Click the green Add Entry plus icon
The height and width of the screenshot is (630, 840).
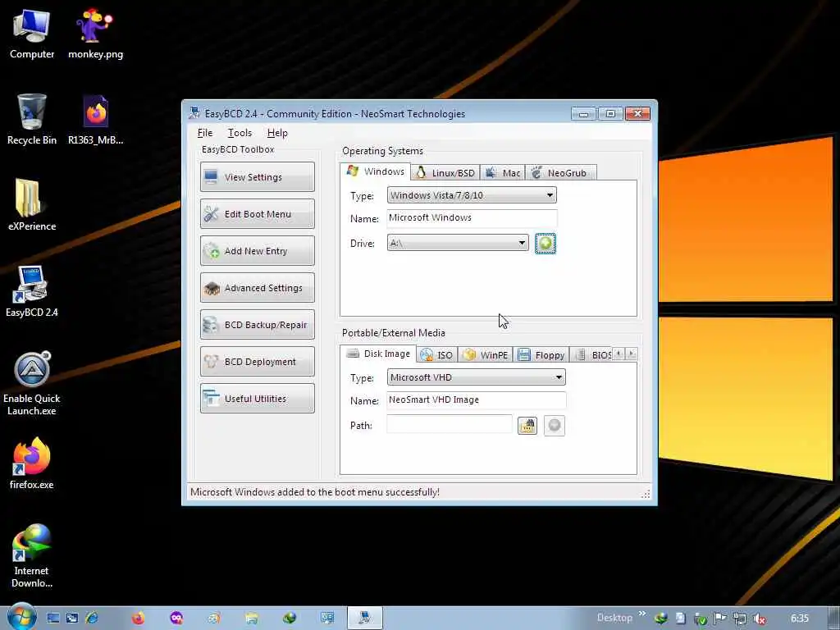[x=545, y=244]
